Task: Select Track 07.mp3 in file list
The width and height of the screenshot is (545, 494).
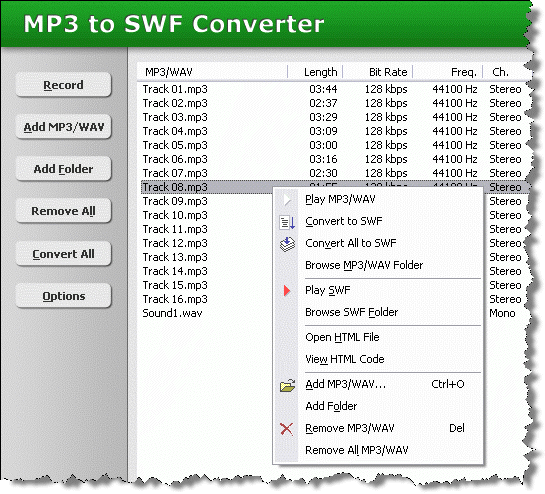Action: [175, 173]
